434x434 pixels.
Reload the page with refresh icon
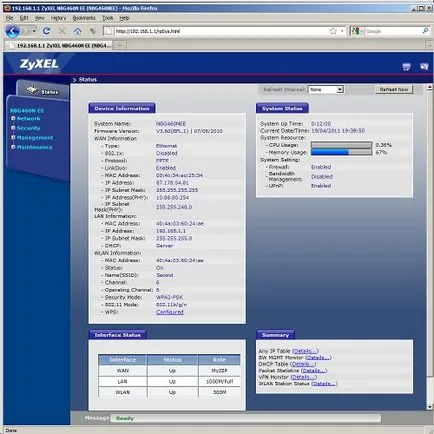[x=47, y=31]
